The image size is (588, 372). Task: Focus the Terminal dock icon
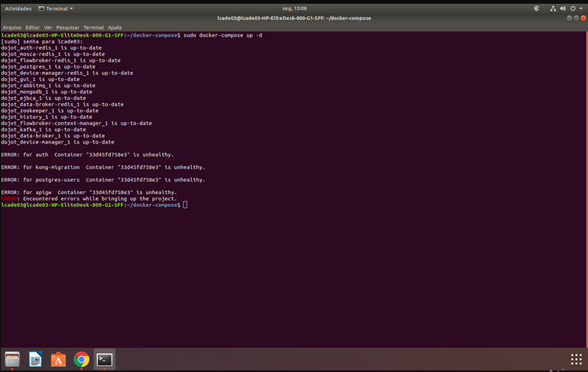[104, 359]
